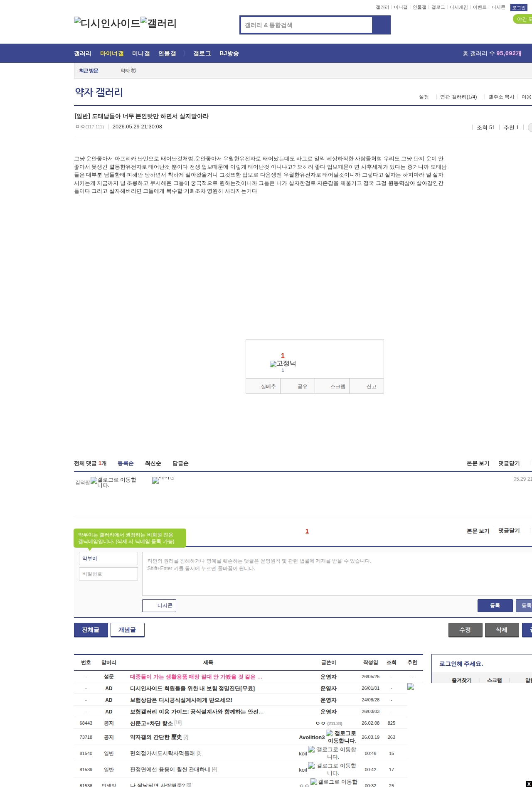Image resolution: width=532 pixels, height=787 pixels.
Task: Open the 갤로그 nav menu
Action: point(202,53)
